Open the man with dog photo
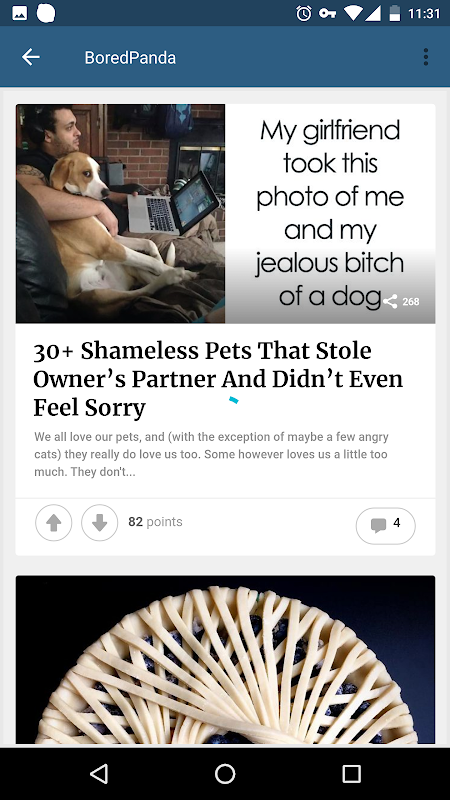The height and width of the screenshot is (800, 450). tap(120, 213)
